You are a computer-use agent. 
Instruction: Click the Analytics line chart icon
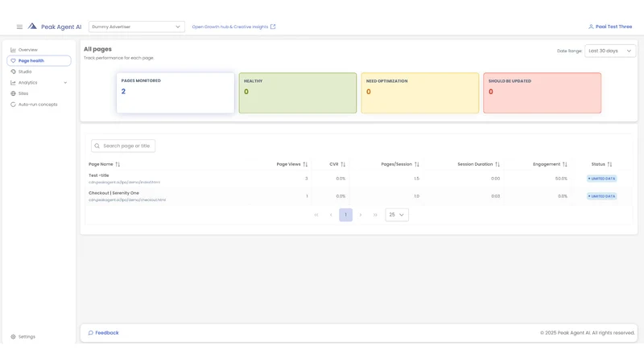[x=13, y=83]
